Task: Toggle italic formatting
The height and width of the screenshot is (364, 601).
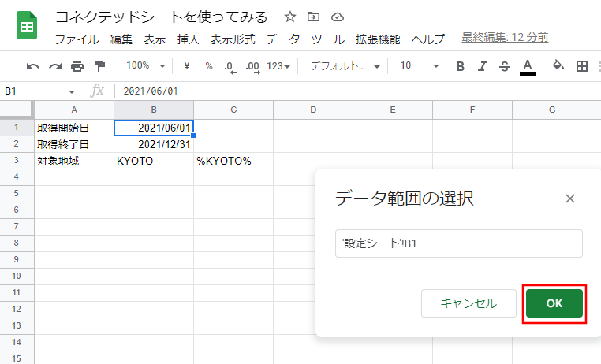Action: (482, 66)
